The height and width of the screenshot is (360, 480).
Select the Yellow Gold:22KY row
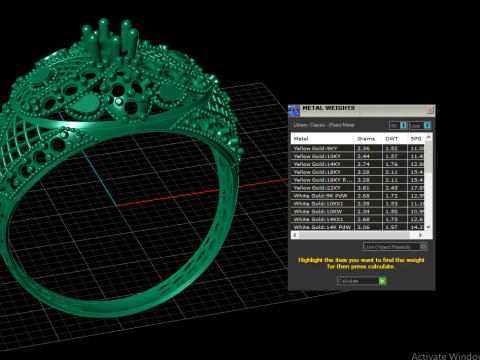pos(358,188)
